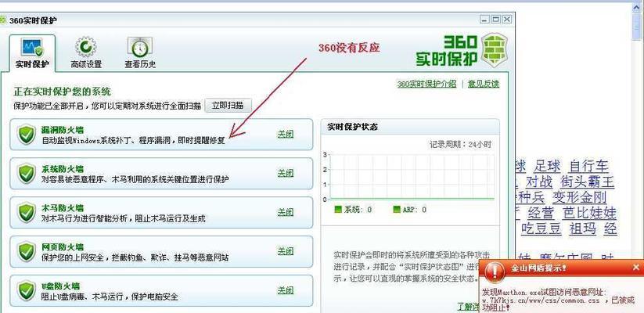Turn off 木马防火墙 via its 关闭 link
Viewport: 644px width, 313px height.
pyautogui.click(x=286, y=212)
